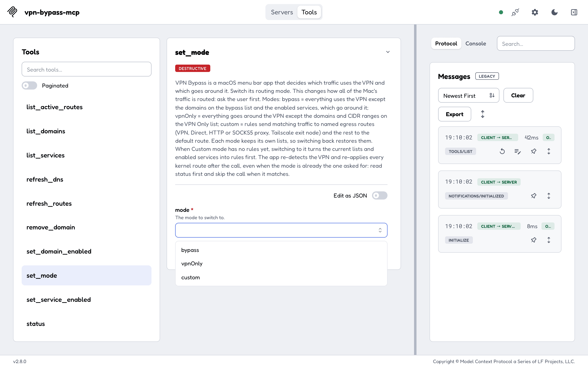This screenshot has height=368, width=588.
Task: Switch to dark mode with moon icon
Action: click(555, 12)
